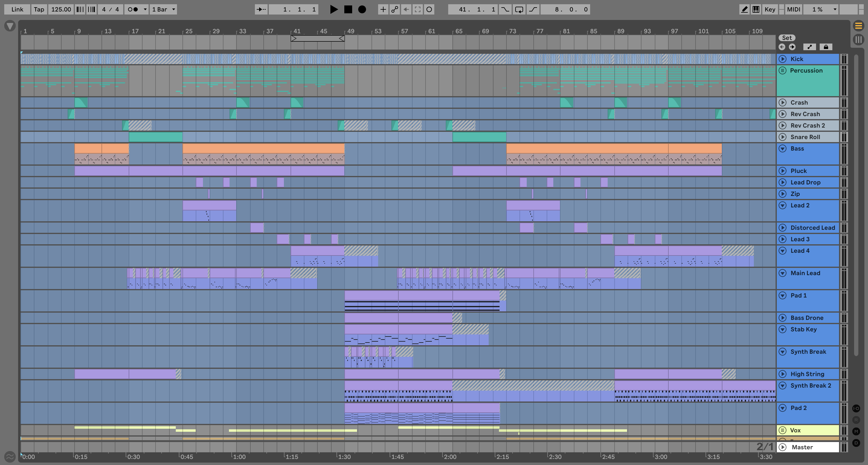The height and width of the screenshot is (465, 868).
Task: Click the Follow playback arrow button
Action: pos(261,9)
